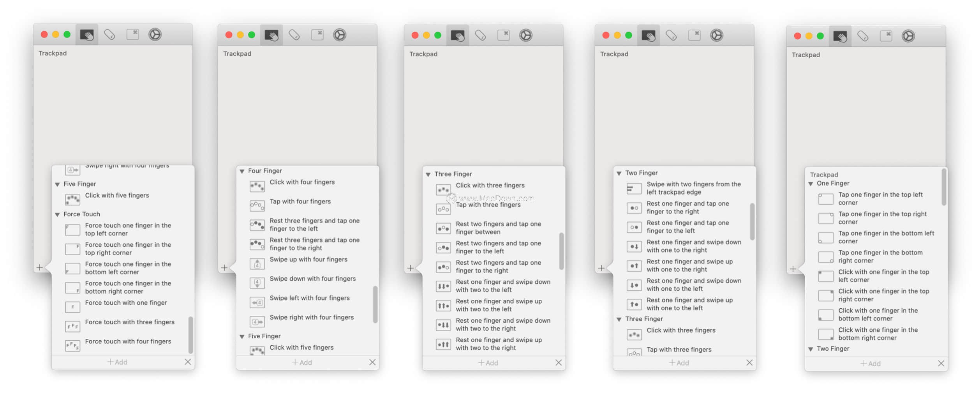Open keyboard shortcut icon in the rightmost window

click(886, 36)
